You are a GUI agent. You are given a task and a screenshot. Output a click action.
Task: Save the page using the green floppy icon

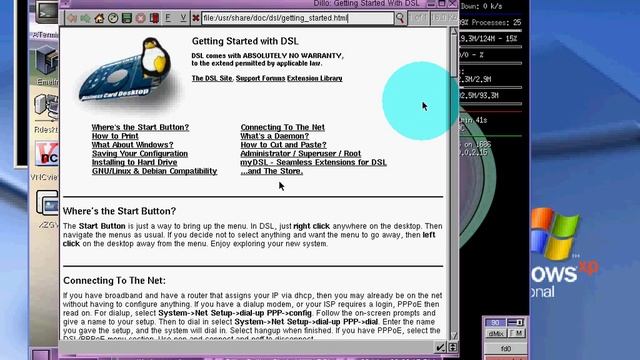(127, 18)
